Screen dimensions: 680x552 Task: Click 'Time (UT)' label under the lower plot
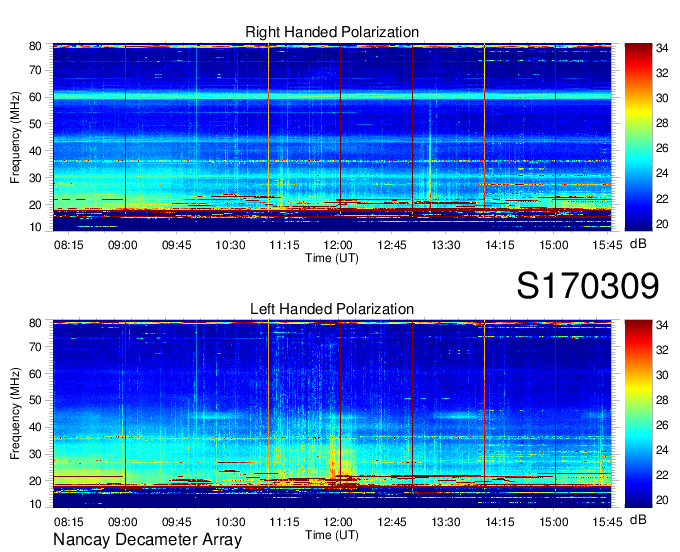click(x=332, y=535)
